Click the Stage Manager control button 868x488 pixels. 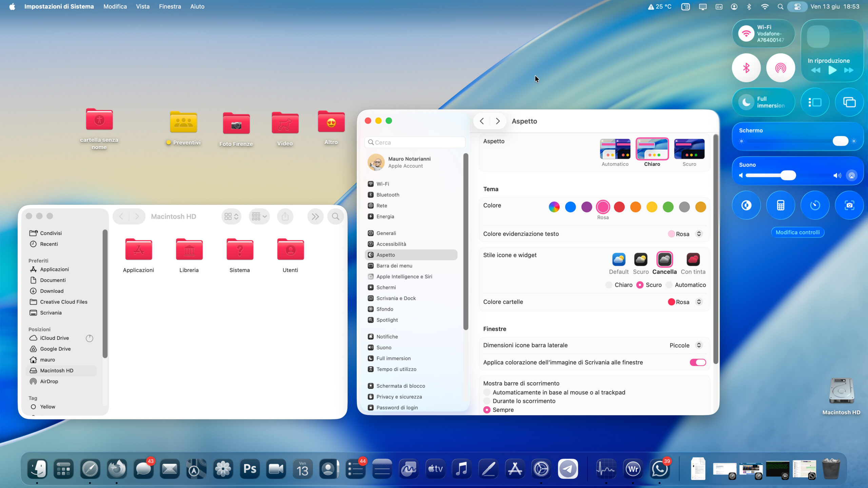[814, 102]
